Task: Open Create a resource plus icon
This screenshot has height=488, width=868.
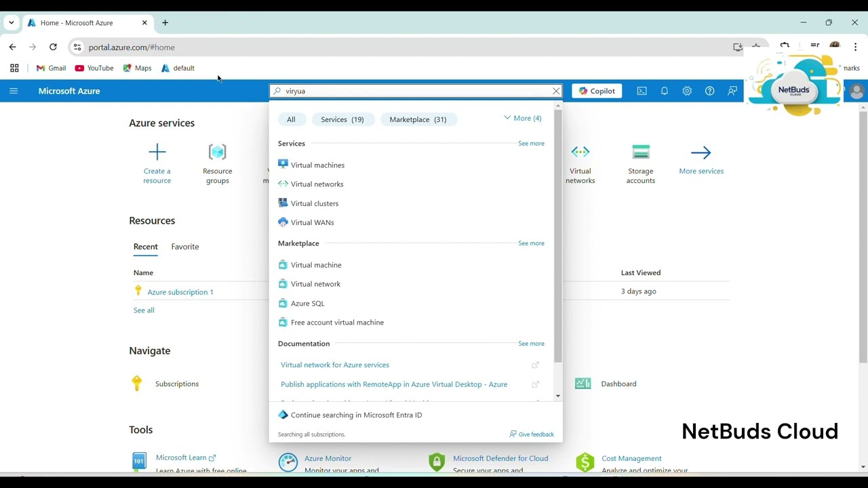Action: click(157, 152)
